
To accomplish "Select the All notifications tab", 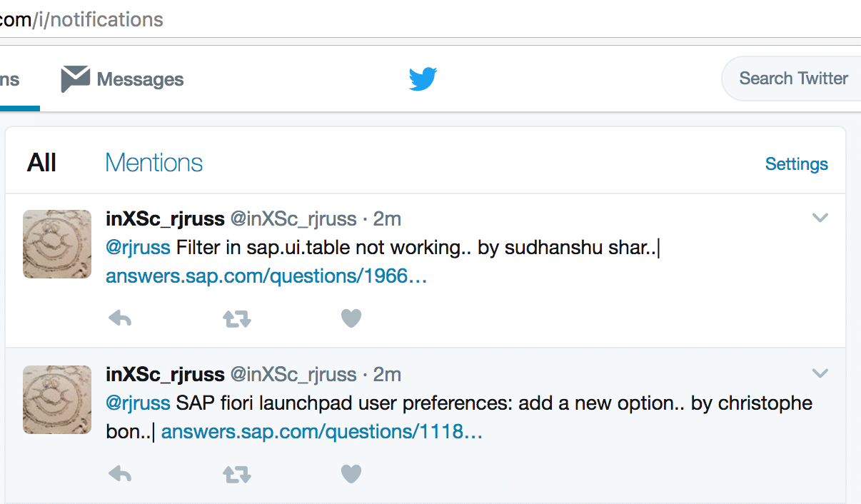I will [41, 163].
